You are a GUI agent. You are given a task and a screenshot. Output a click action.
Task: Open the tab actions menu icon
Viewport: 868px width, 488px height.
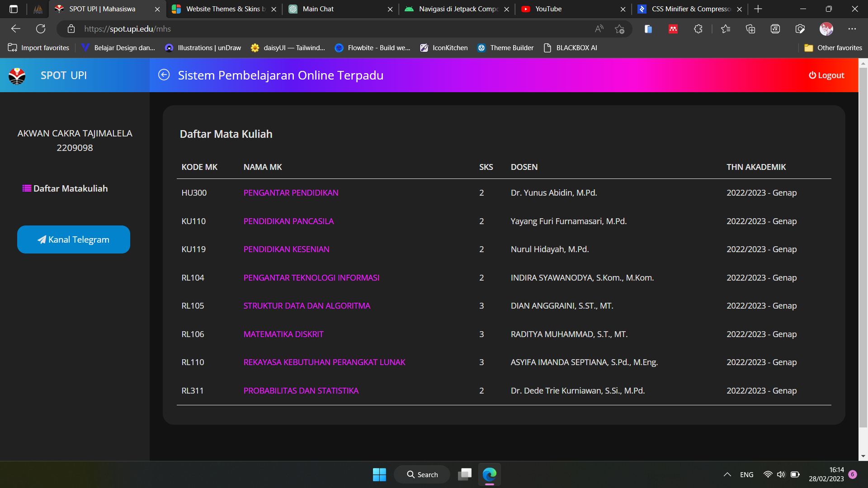pyautogui.click(x=14, y=9)
